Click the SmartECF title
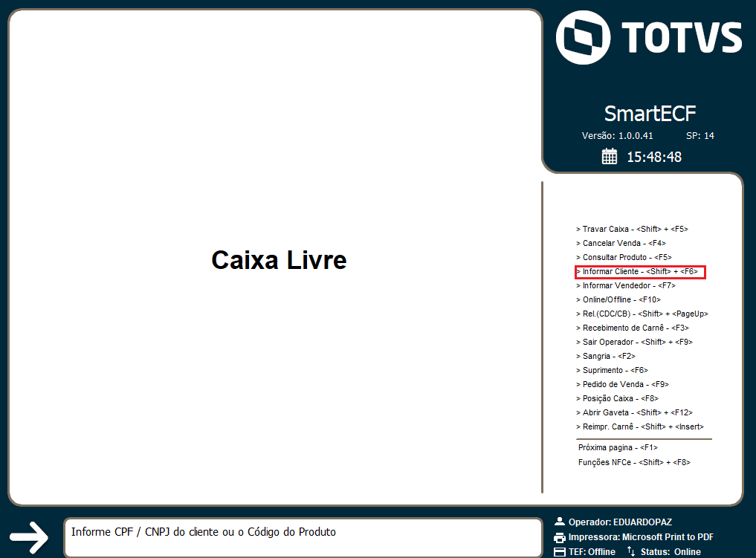Viewport: 756px width, 558px height. (650, 114)
